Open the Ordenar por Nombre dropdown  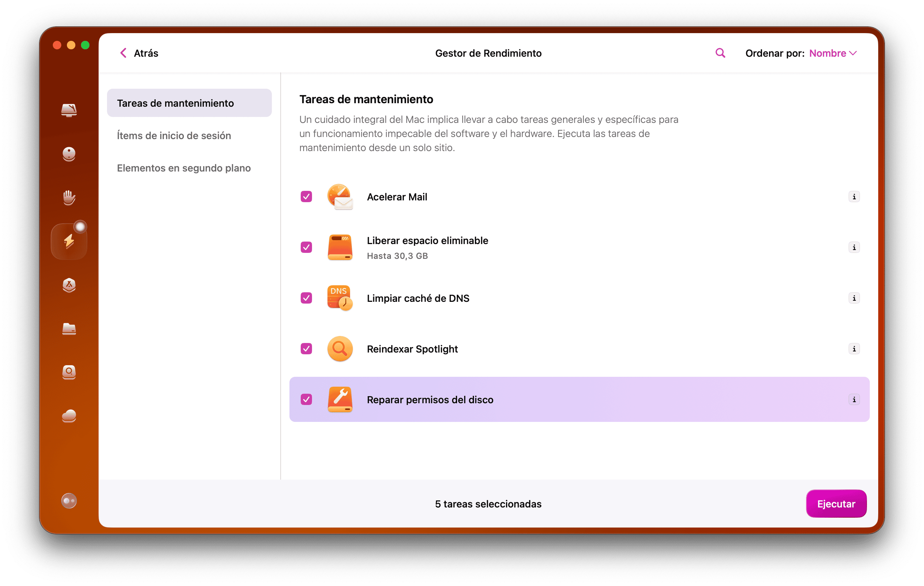[833, 53]
